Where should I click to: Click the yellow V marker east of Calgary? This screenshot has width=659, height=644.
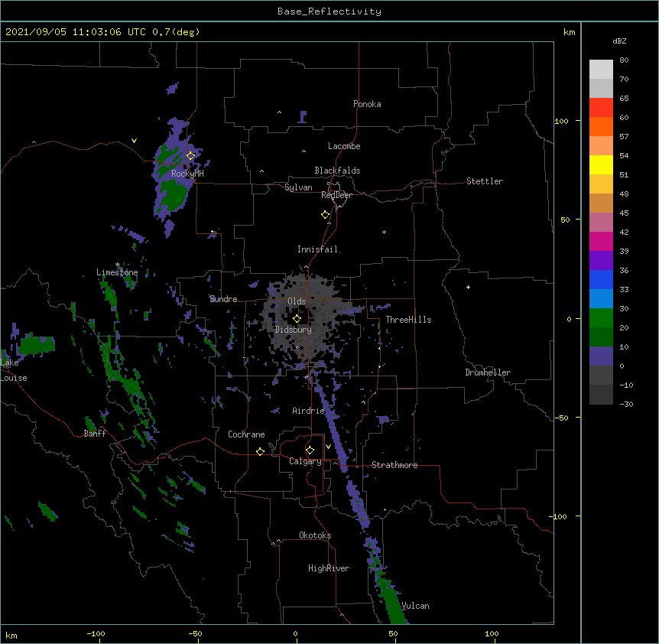pos(328,447)
